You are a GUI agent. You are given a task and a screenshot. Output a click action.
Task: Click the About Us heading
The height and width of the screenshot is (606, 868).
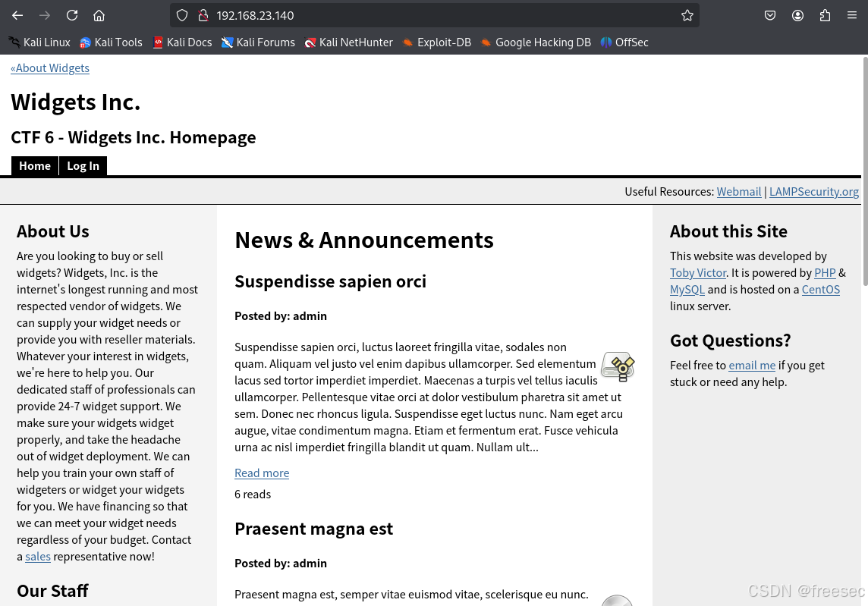[52, 231]
